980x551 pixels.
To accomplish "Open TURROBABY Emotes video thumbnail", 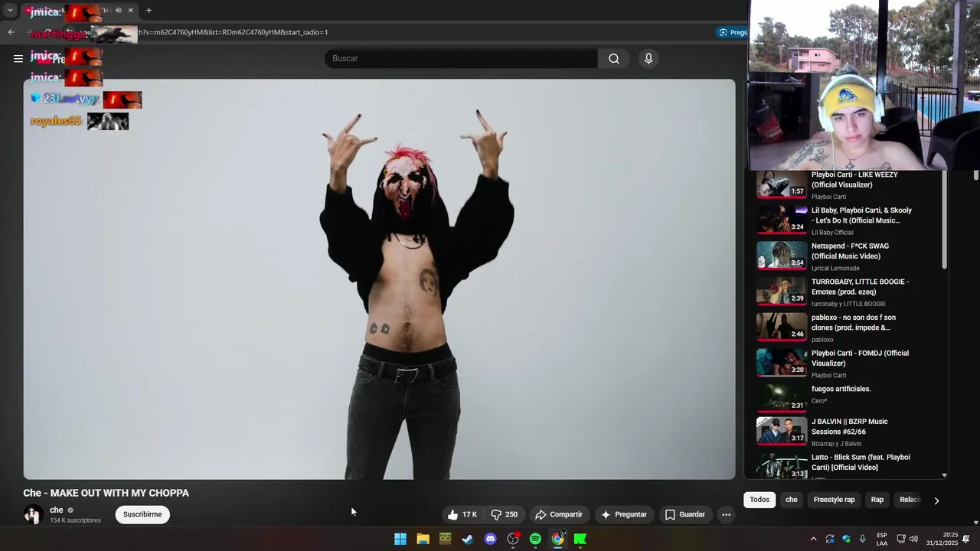I will (x=782, y=292).
